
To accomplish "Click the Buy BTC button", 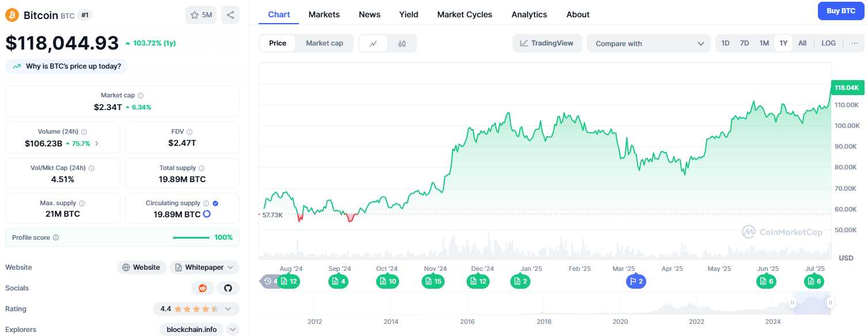I will pos(841,11).
